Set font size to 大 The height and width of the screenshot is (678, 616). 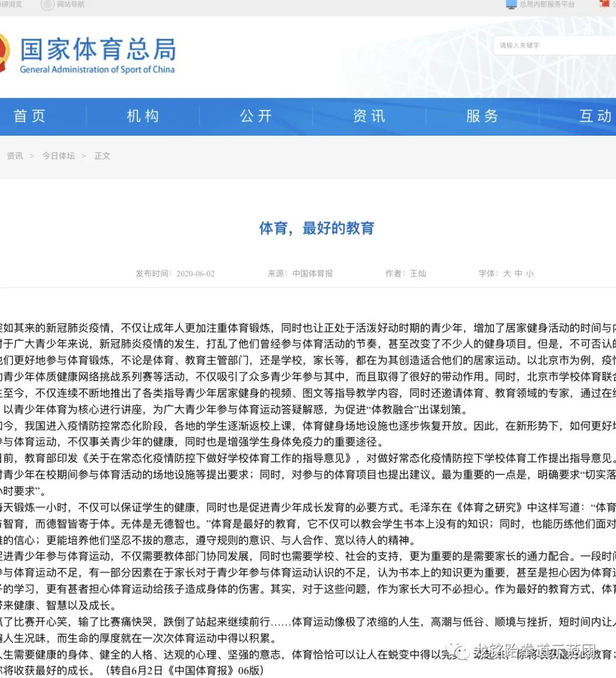pyautogui.click(x=506, y=274)
